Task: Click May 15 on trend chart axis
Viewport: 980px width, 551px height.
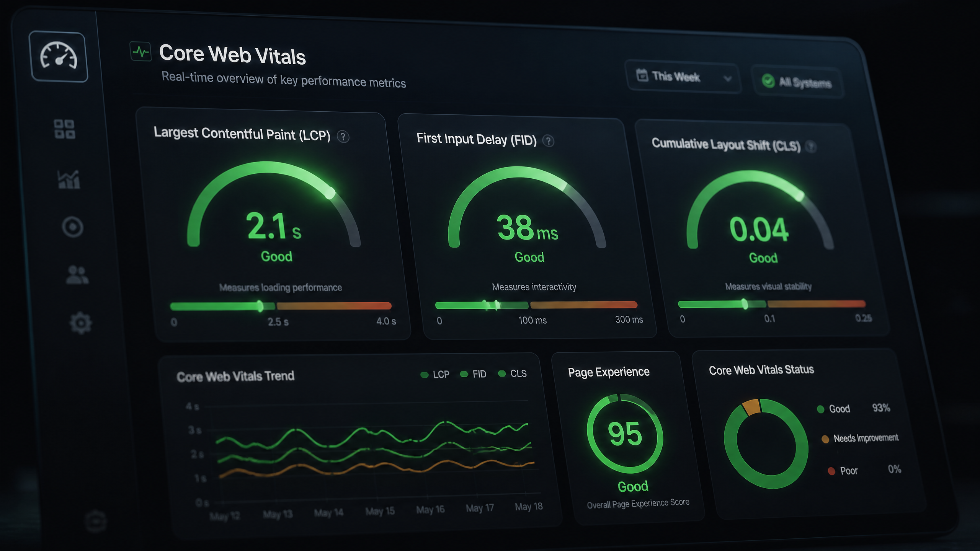Action: (380, 511)
